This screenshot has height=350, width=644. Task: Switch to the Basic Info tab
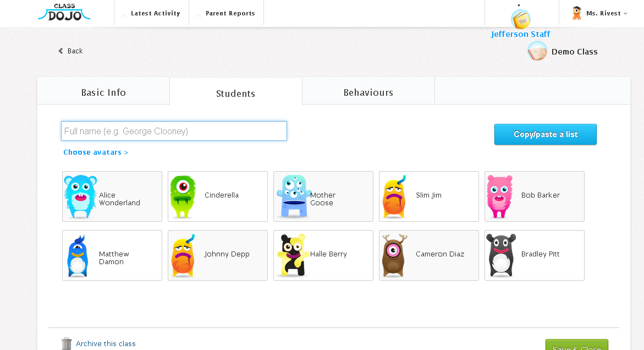point(103,92)
